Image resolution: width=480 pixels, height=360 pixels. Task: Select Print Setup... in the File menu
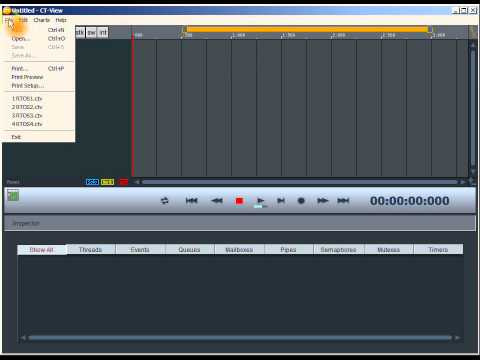38,86
